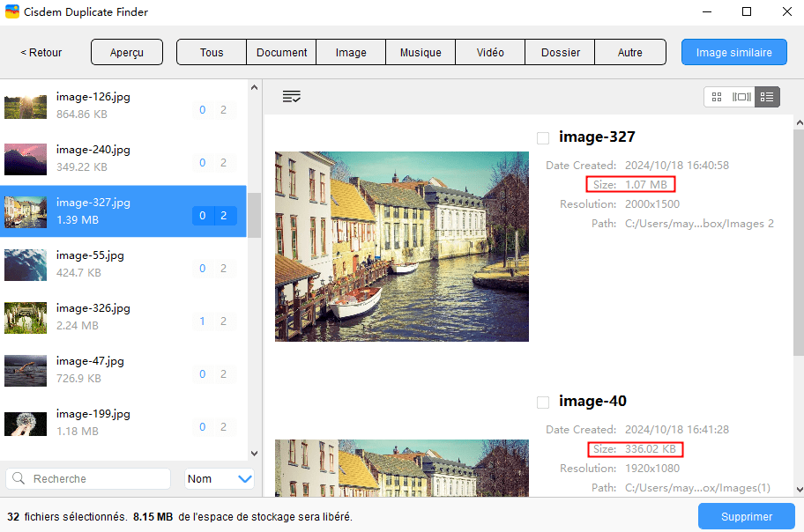Click the Aperçu button

[127, 52]
